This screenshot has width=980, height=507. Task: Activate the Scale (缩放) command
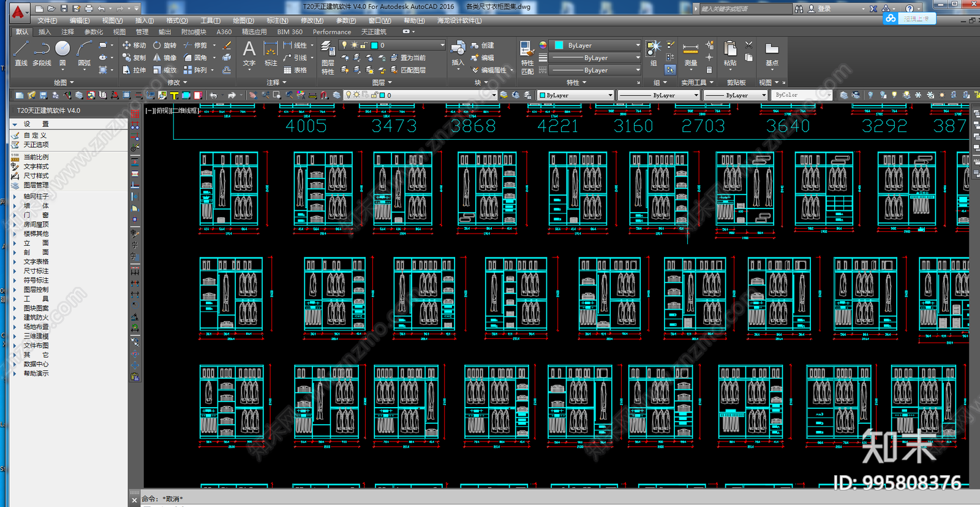[164, 70]
